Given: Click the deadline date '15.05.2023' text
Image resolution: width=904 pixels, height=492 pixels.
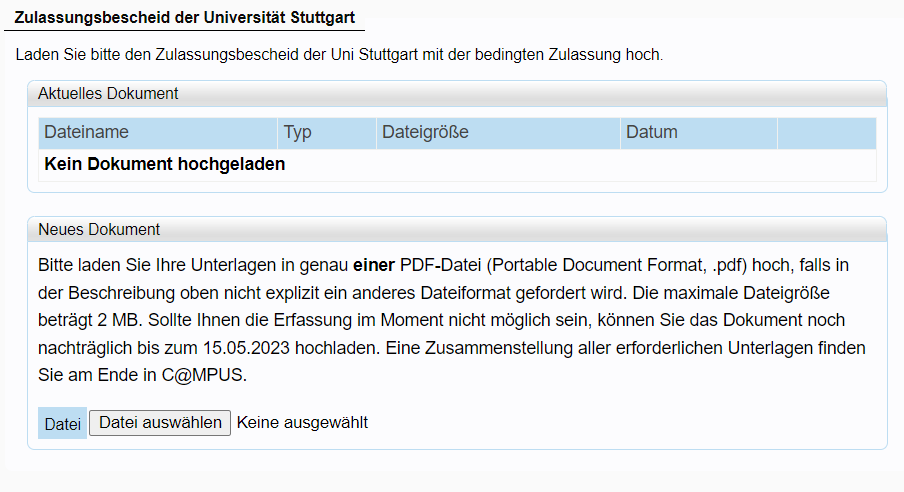Looking at the screenshot, I should click(x=246, y=348).
